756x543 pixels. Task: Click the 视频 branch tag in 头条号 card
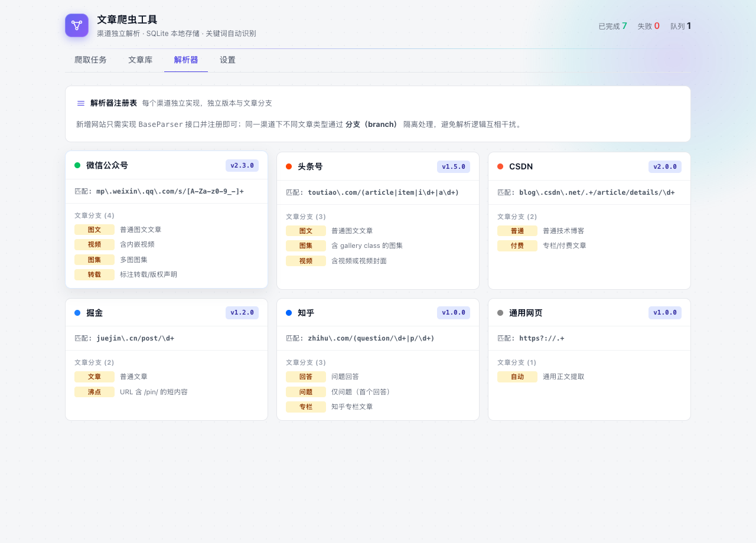pos(306,261)
